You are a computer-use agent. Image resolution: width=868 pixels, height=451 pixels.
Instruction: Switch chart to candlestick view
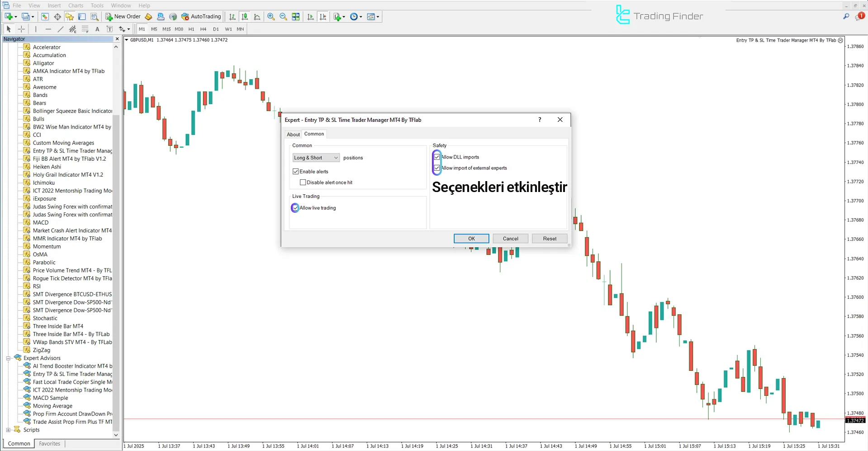[244, 17]
